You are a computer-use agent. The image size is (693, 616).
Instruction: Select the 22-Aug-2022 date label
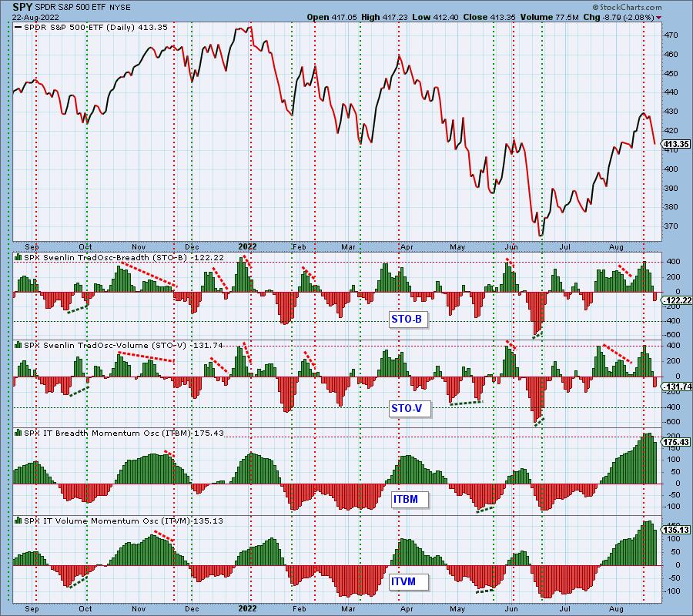click(x=34, y=18)
